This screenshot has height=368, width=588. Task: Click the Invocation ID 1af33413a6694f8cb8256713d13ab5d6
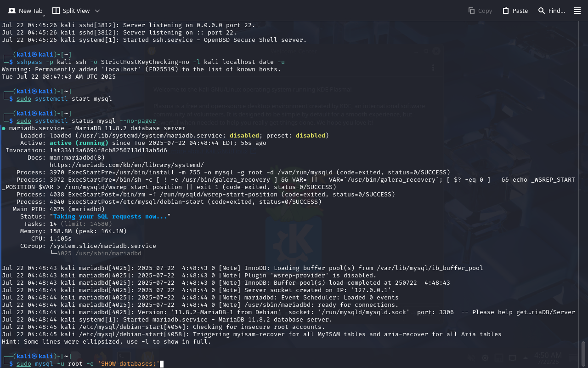(x=108, y=150)
